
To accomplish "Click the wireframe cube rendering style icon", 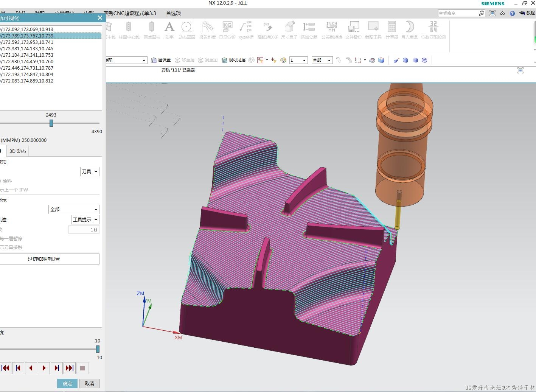I will click(x=424, y=60).
